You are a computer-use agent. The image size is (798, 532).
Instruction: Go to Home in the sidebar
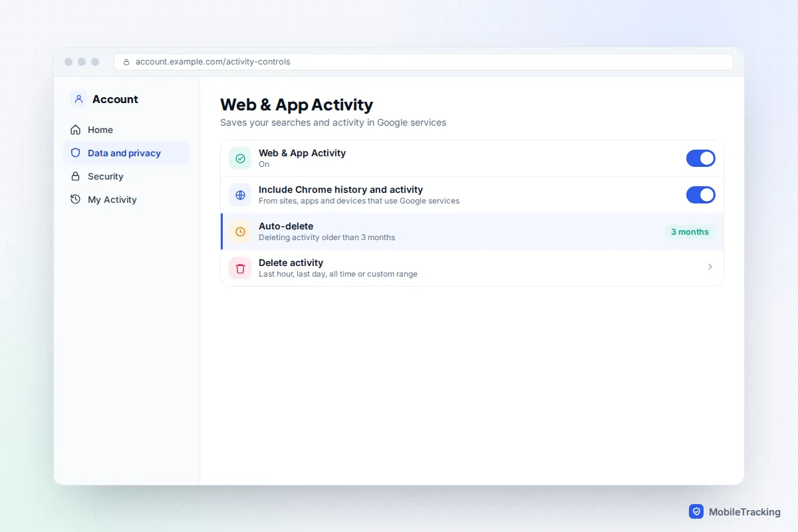point(126,130)
